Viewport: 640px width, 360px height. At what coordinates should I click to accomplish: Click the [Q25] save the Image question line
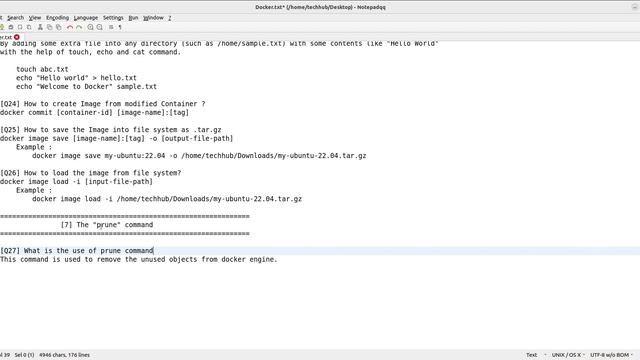(111, 130)
